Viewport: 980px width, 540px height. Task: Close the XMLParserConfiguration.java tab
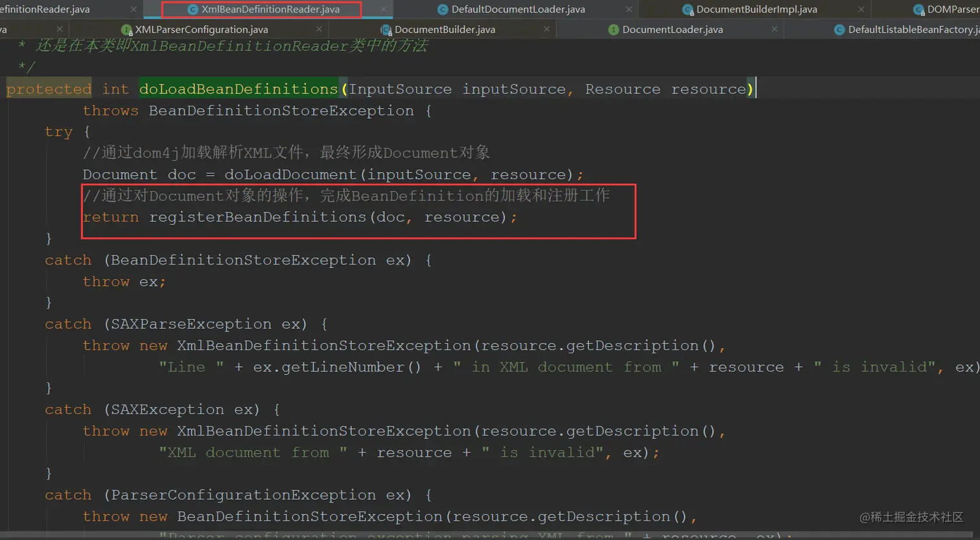[319, 29]
